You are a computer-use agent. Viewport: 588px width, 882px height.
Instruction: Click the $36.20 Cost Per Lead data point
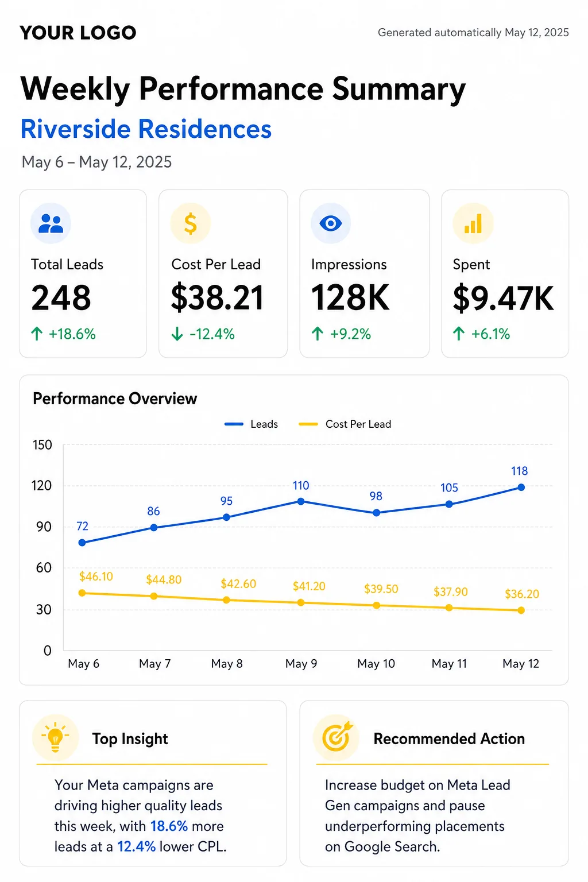(x=521, y=610)
